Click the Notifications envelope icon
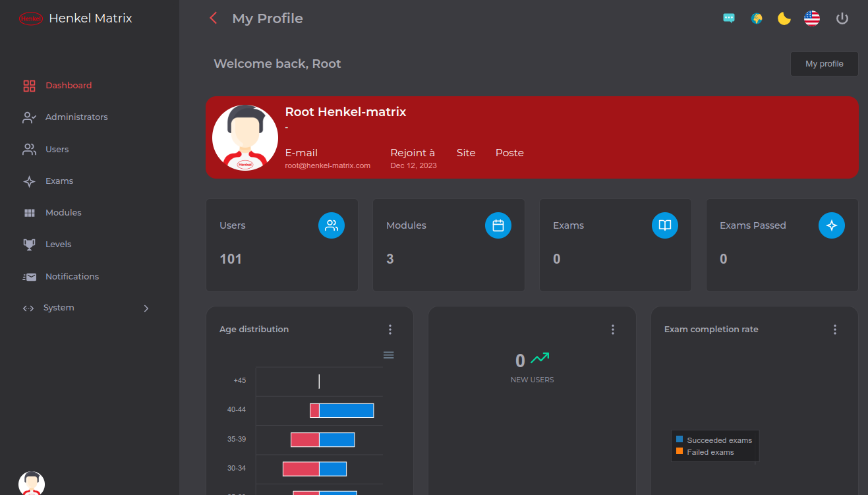Image resolution: width=868 pixels, height=495 pixels. click(x=29, y=277)
